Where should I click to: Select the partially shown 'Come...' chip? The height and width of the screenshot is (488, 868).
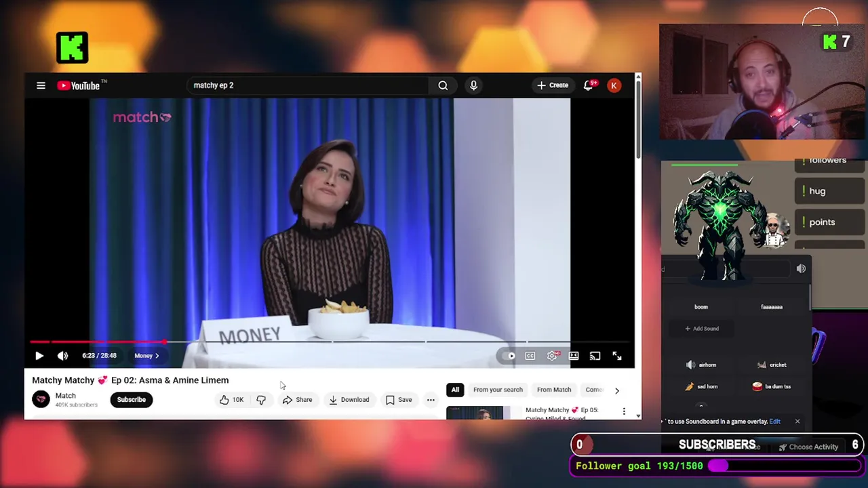[x=594, y=390]
